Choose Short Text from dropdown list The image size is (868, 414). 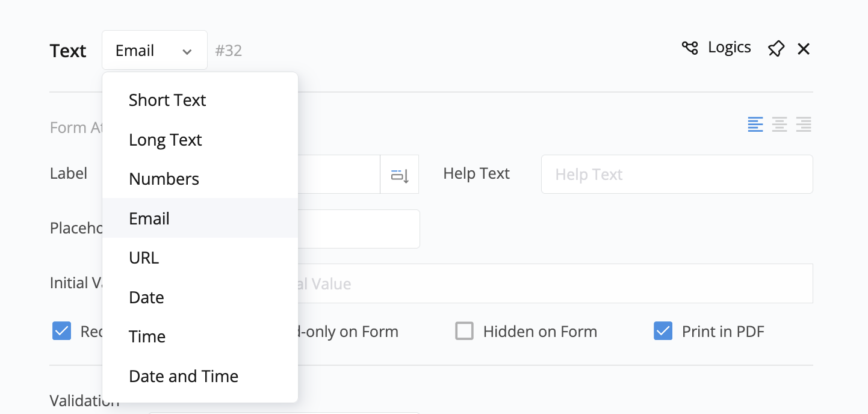167,100
